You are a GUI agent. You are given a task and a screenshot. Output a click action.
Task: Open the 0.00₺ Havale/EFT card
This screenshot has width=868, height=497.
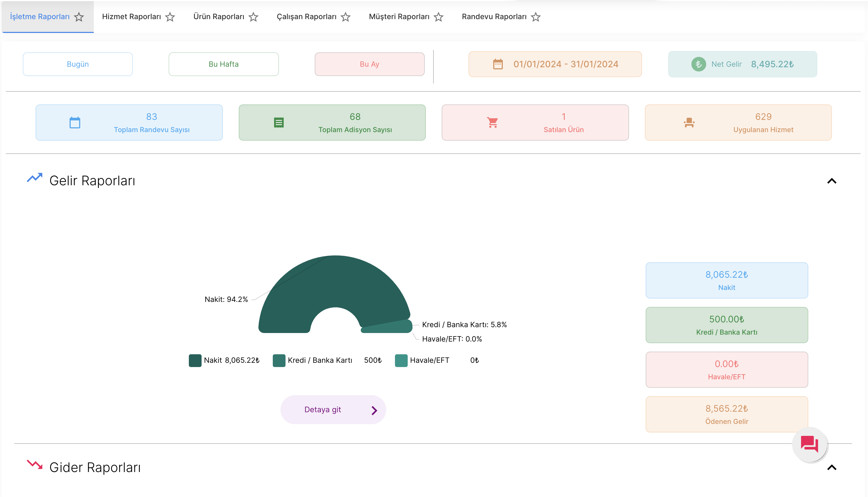727,370
